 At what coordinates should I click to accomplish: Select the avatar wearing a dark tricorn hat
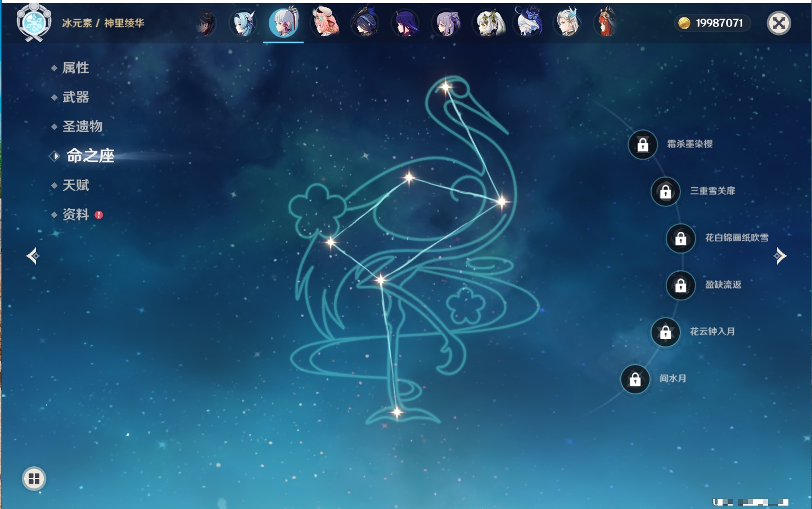click(x=365, y=23)
